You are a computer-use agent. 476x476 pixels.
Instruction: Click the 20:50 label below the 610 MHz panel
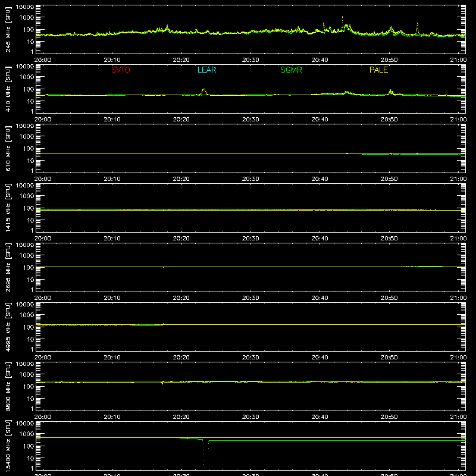389,179
